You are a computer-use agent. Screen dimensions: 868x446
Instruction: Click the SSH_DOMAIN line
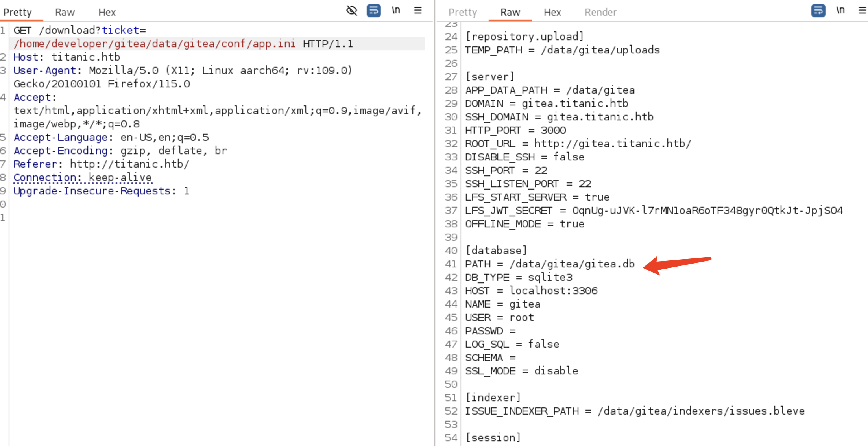(559, 117)
